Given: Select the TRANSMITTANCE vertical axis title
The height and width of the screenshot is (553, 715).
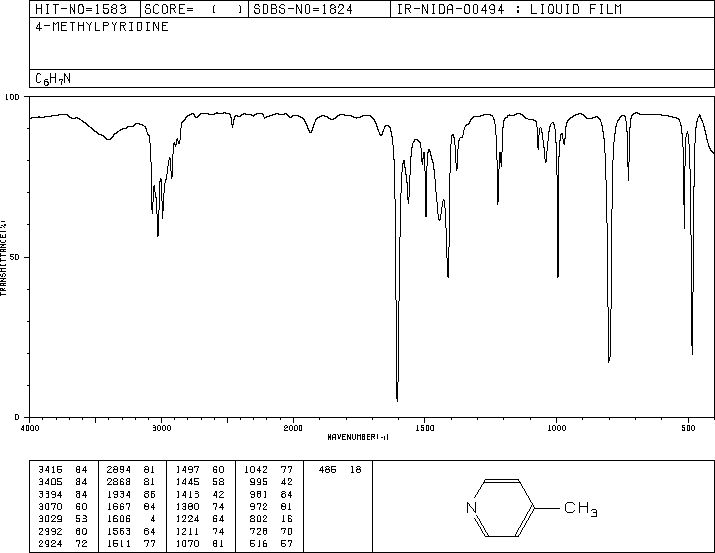Looking at the screenshot, I should [x=4, y=258].
